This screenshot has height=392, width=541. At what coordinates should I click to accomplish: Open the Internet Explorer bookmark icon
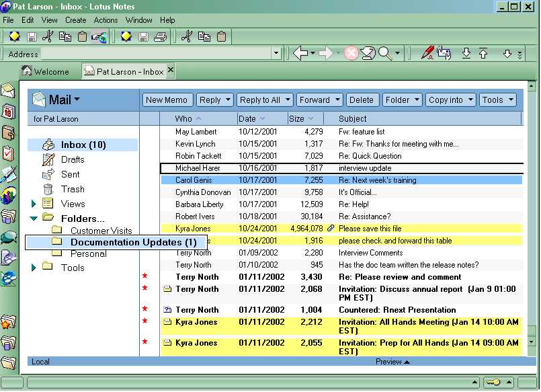pos(8,279)
